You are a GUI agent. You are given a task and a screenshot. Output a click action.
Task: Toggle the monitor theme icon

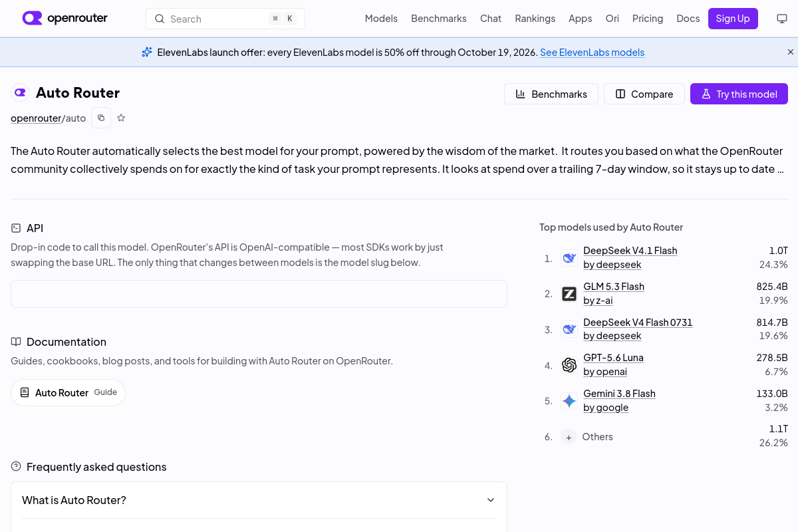(782, 19)
